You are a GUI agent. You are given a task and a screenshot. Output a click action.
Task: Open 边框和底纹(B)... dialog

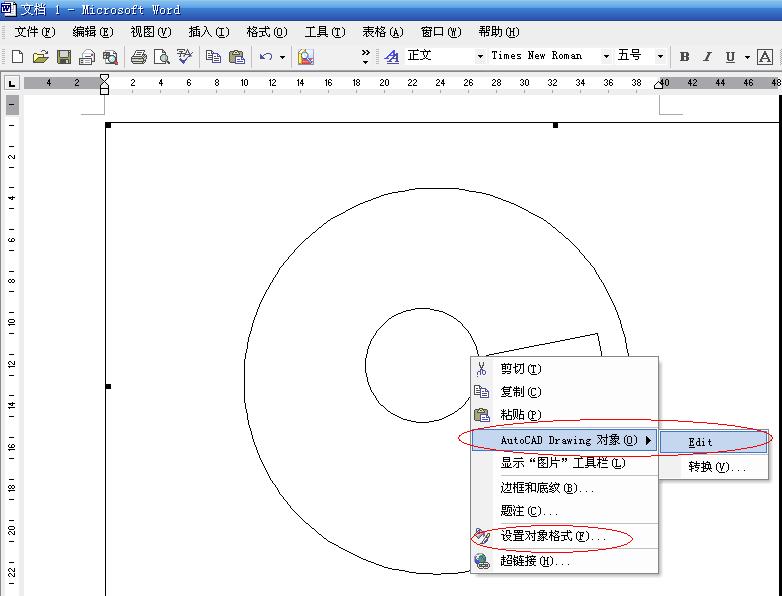(x=564, y=488)
